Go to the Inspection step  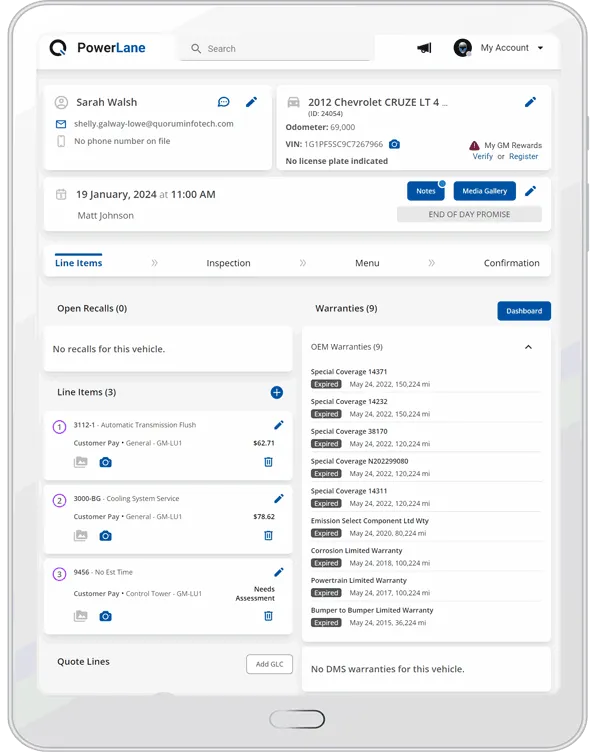(228, 263)
